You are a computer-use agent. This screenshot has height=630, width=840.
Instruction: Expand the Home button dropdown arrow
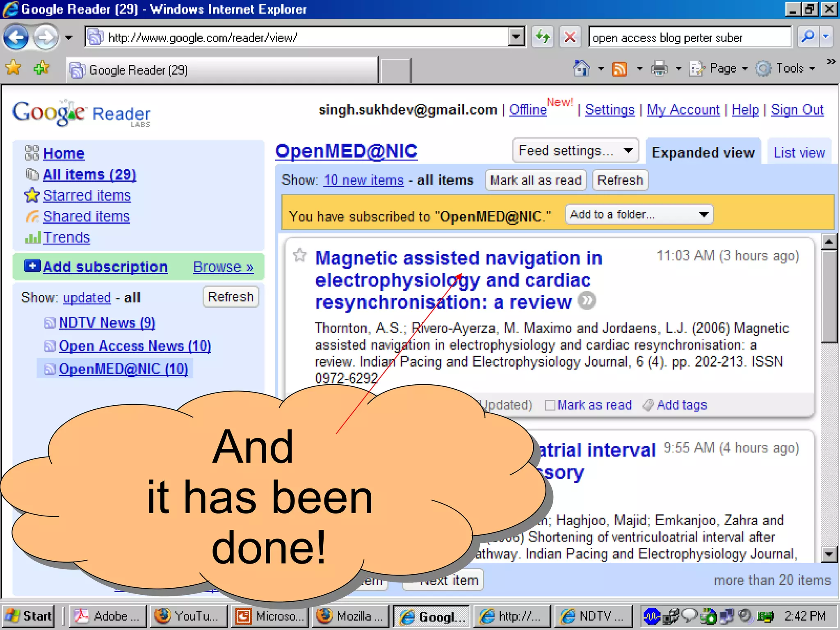[601, 68]
